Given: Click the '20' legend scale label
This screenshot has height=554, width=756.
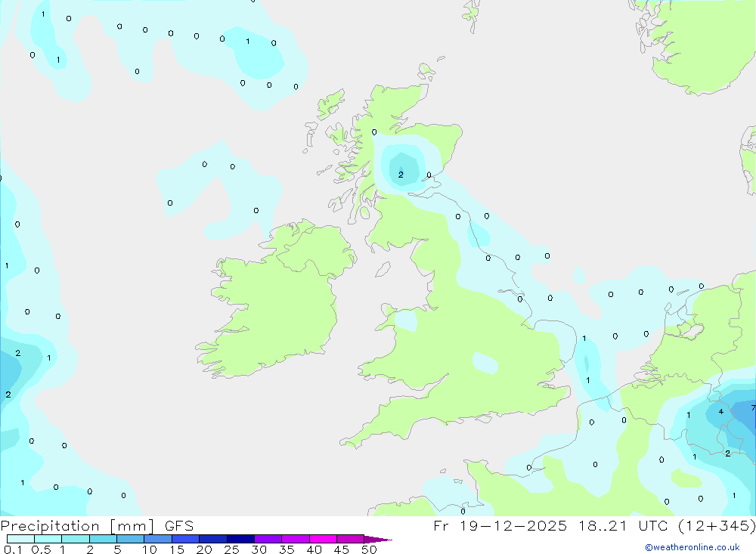Looking at the screenshot, I should click(x=204, y=549).
